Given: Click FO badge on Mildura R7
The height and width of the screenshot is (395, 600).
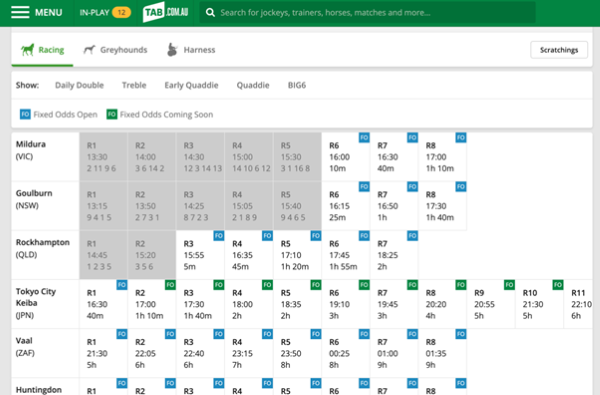Looking at the screenshot, I should coord(412,137).
